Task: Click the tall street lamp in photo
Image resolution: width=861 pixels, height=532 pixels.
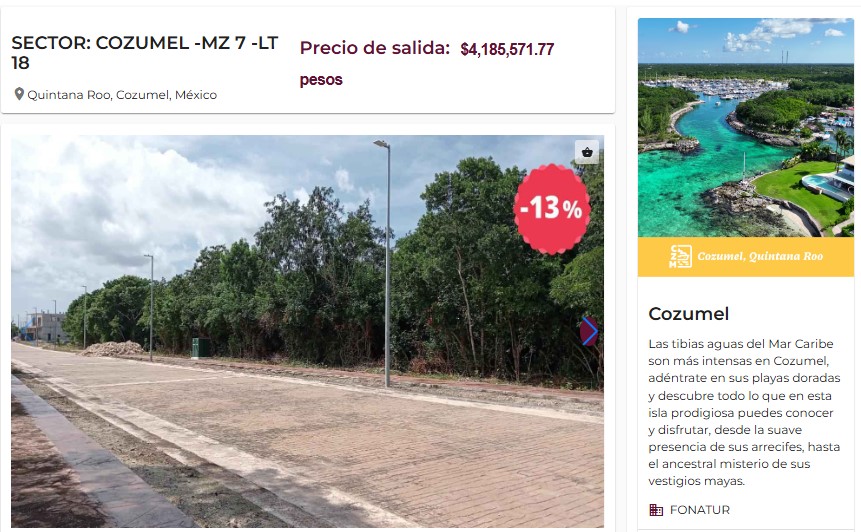Action: 385,264
